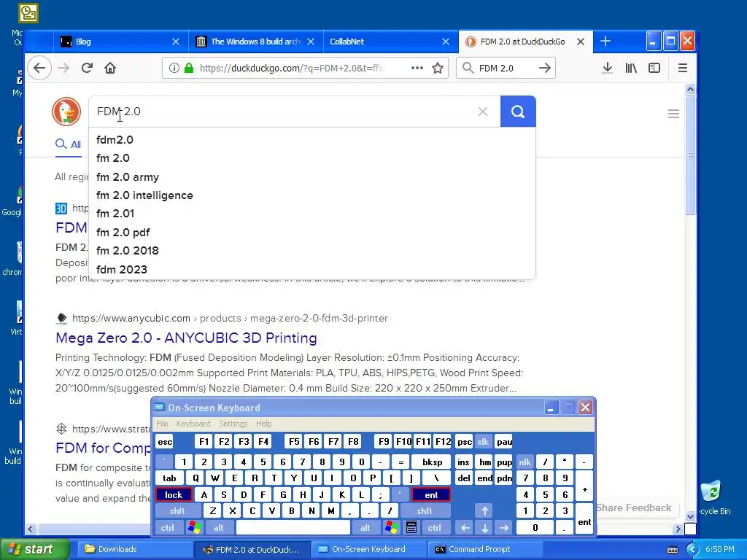Click left alt key on keyboard
This screenshot has height=560, width=747.
(218, 528)
